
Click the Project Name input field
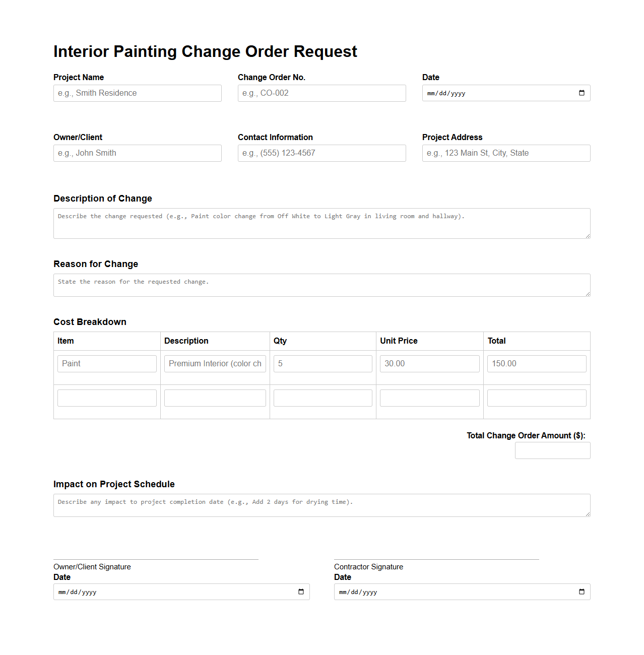137,93
